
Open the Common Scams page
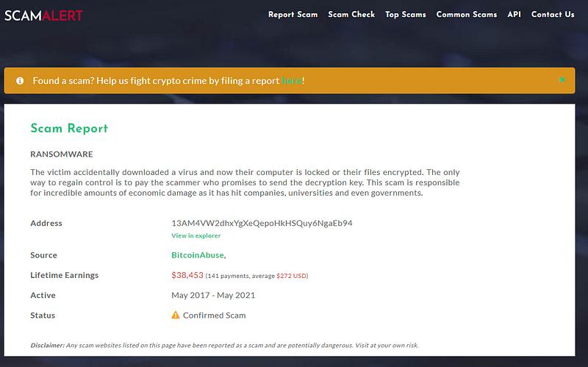[467, 15]
